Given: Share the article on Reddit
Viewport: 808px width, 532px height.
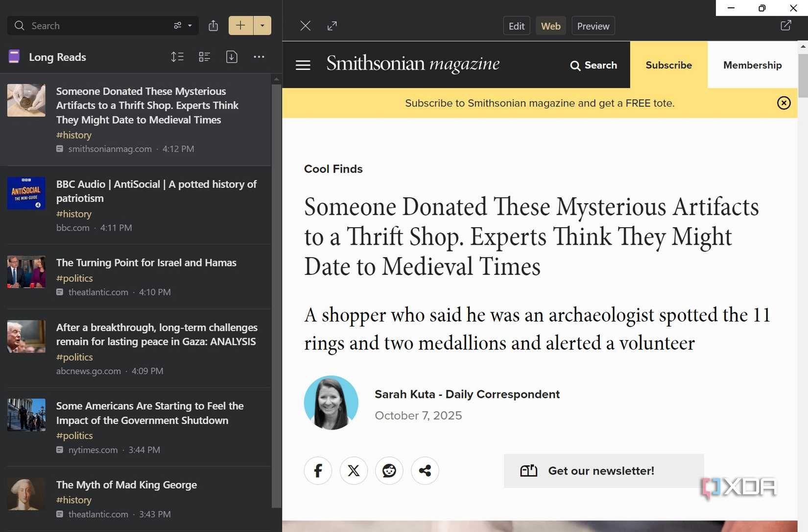Looking at the screenshot, I should tap(389, 471).
